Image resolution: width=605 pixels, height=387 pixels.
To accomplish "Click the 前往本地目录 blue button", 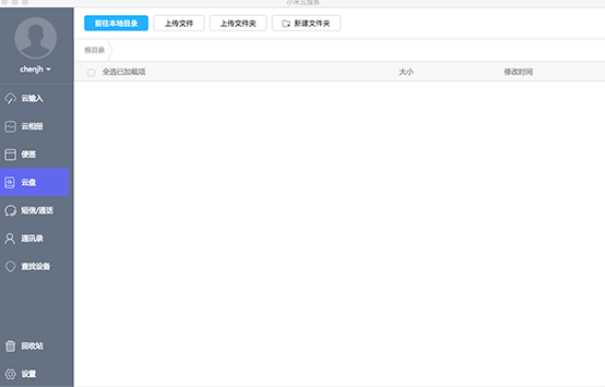I will 116,23.
